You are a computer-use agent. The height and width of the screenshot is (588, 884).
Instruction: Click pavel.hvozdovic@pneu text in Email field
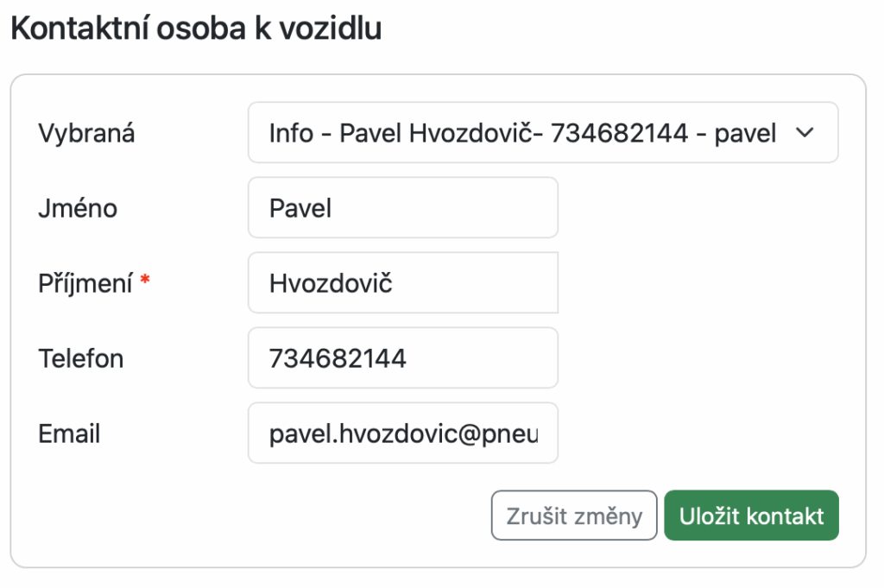tap(403, 433)
